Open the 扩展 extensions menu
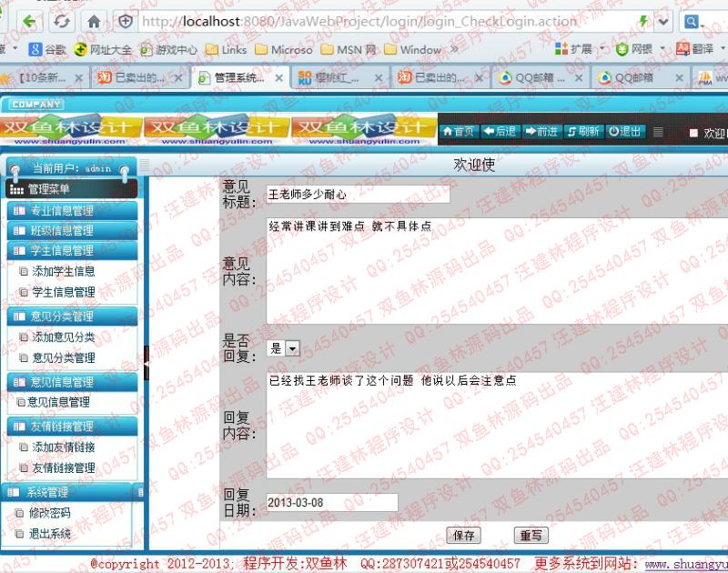Image resolution: width=728 pixels, height=573 pixels. tap(580, 49)
